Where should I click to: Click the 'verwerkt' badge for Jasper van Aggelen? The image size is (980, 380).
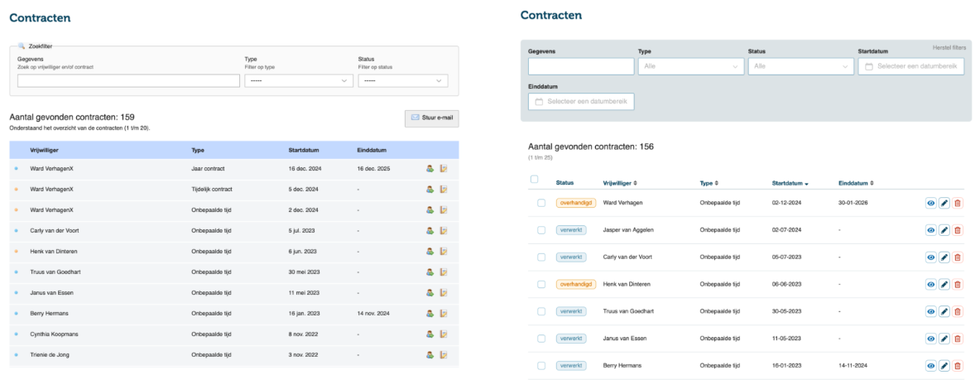point(571,230)
